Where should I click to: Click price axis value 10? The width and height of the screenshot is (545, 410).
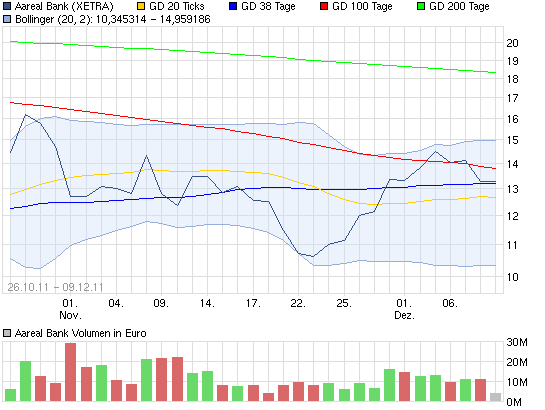point(512,277)
